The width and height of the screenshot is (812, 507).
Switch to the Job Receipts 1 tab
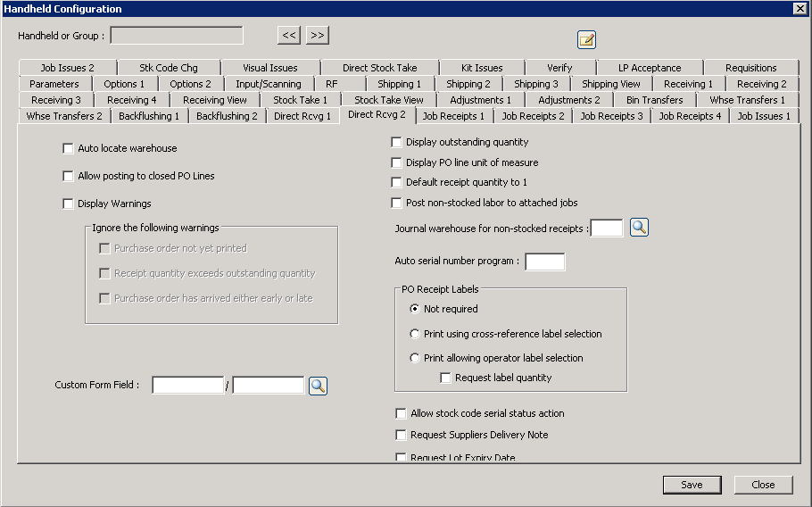click(x=453, y=116)
